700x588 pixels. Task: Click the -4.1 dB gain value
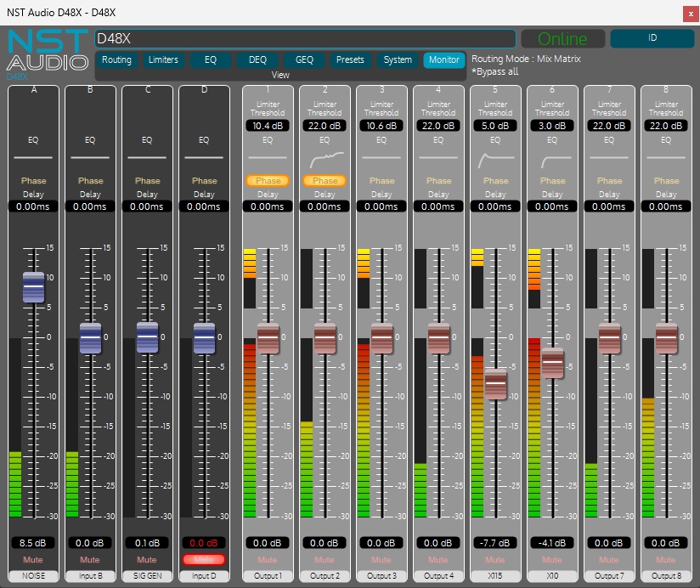552,543
